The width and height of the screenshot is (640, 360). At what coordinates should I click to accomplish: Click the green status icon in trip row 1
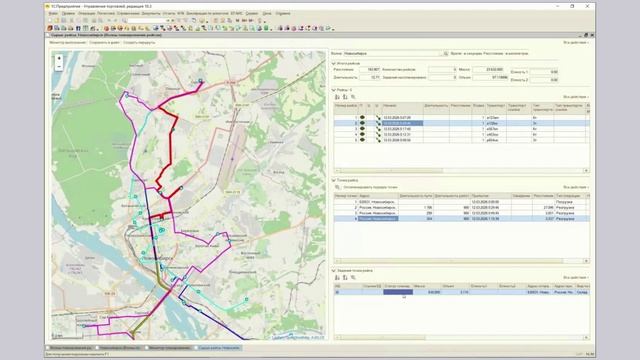click(x=362, y=118)
